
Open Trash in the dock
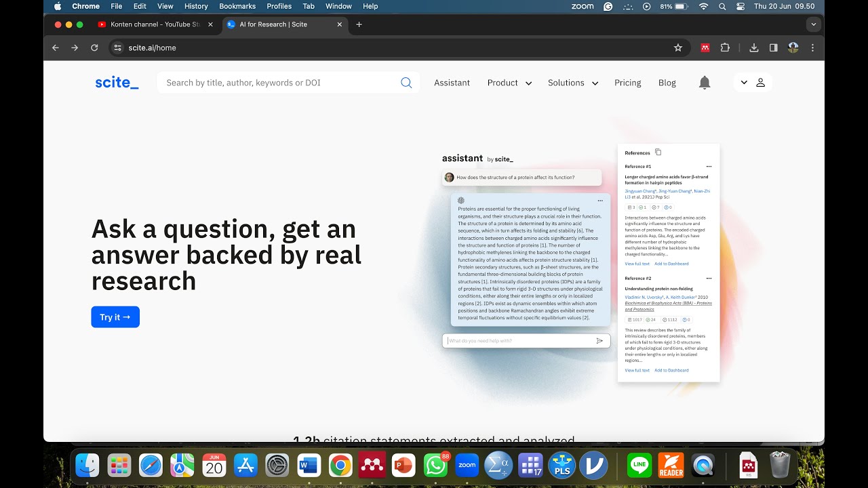781,465
